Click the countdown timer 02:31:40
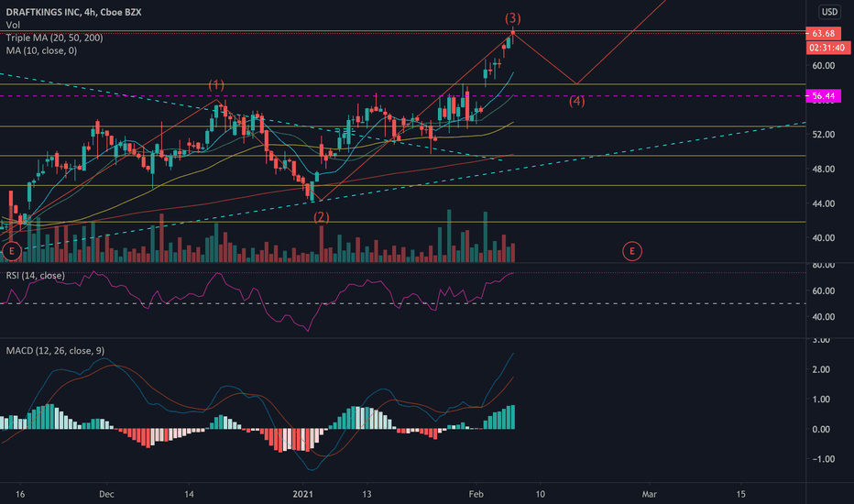This screenshot has height=504, width=854. (827, 48)
